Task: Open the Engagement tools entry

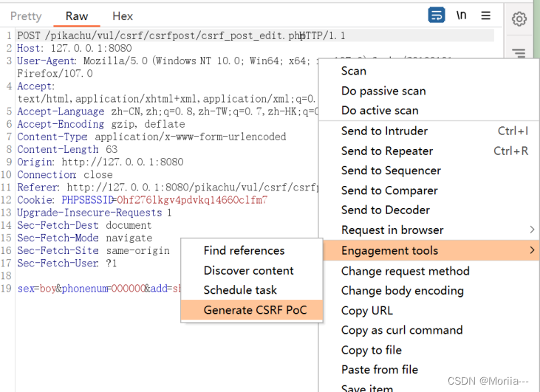Action: 431,250
